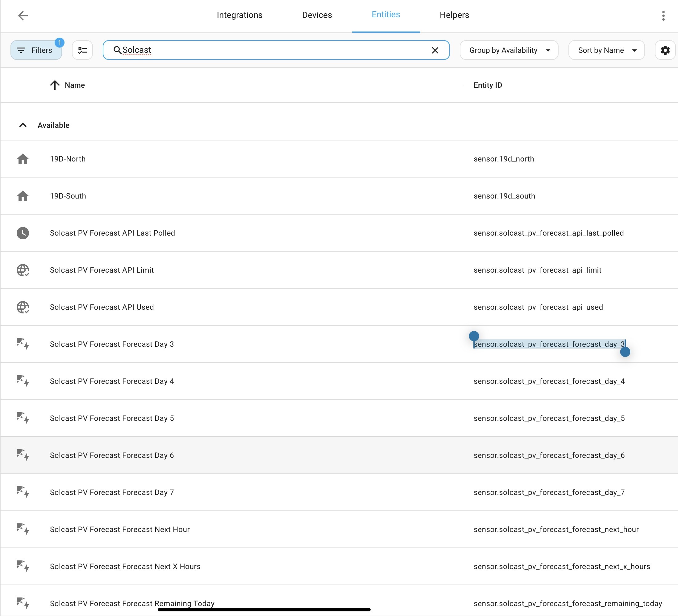
Task: Open table settings gear icon
Action: point(665,50)
